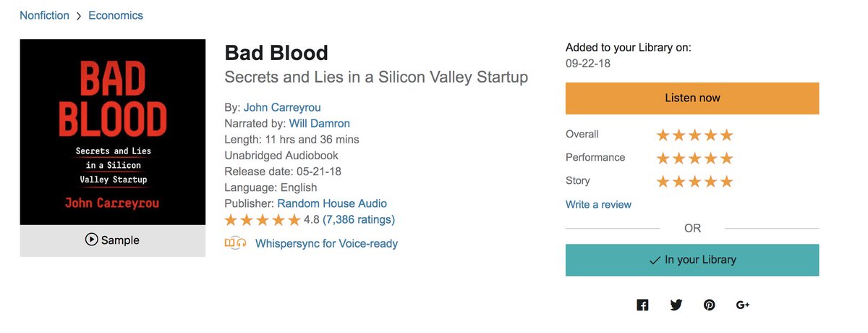
Task: Open the Economics breadcrumb category
Action: [116, 15]
